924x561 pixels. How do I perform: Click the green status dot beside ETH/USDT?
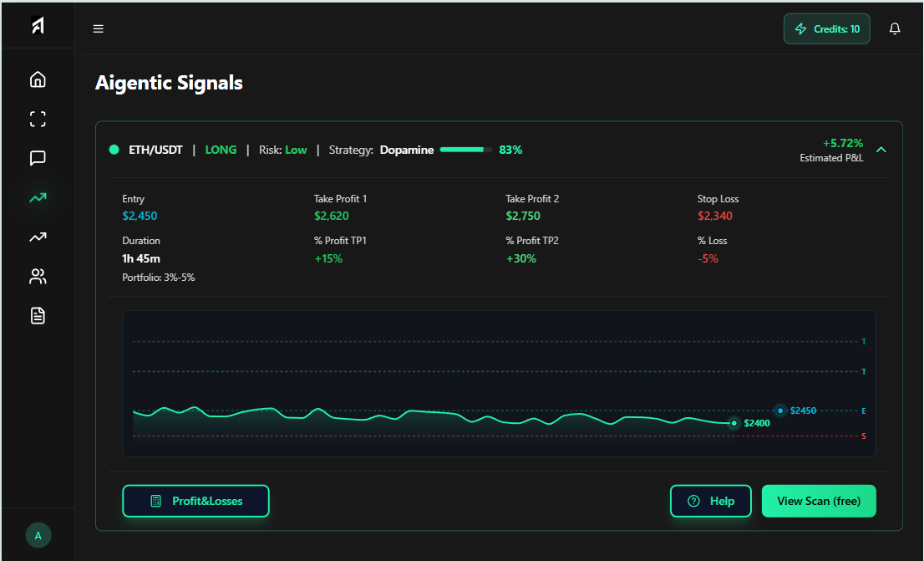(x=114, y=150)
